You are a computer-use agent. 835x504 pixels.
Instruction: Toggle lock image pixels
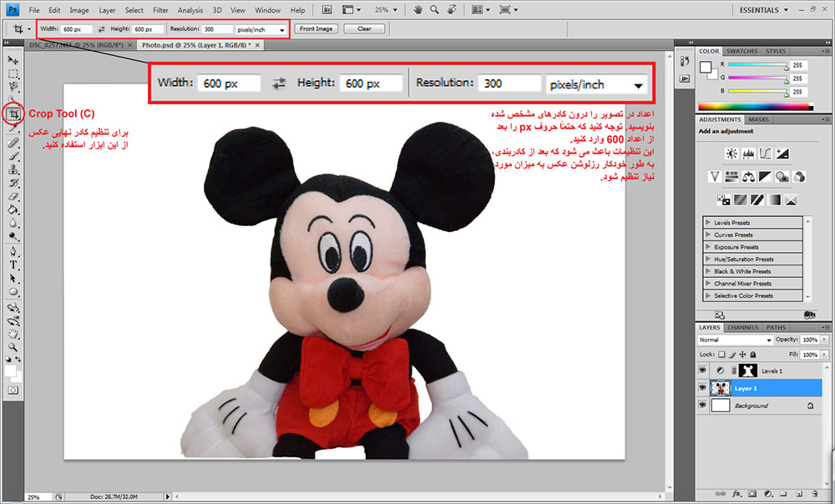click(732, 355)
